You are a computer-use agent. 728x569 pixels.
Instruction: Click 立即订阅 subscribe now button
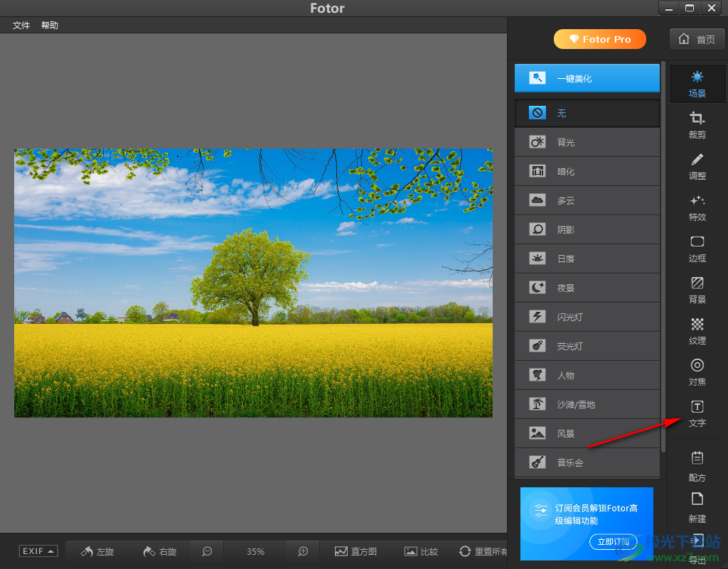(613, 541)
